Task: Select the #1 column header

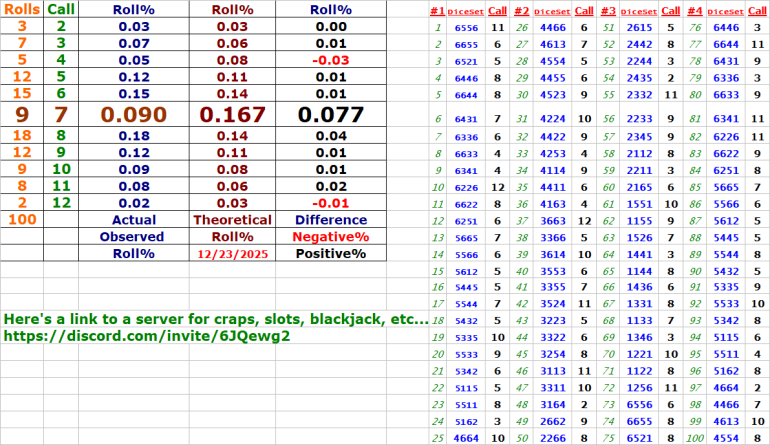Action: (x=437, y=9)
